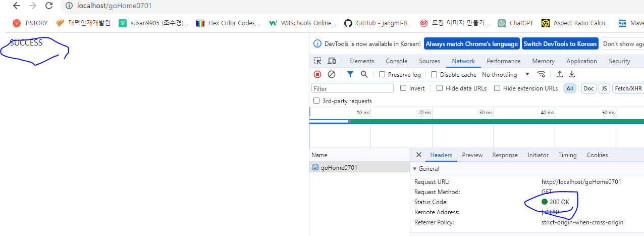644x236 pixels.
Task: Open the Headers tab in request details
Action: click(441, 155)
